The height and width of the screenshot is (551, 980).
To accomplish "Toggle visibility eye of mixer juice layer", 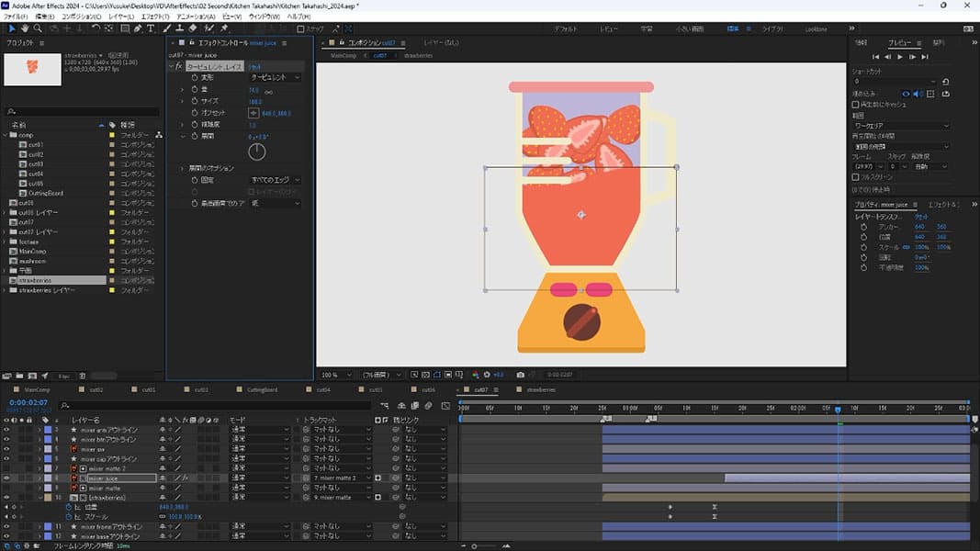I will click(x=6, y=478).
